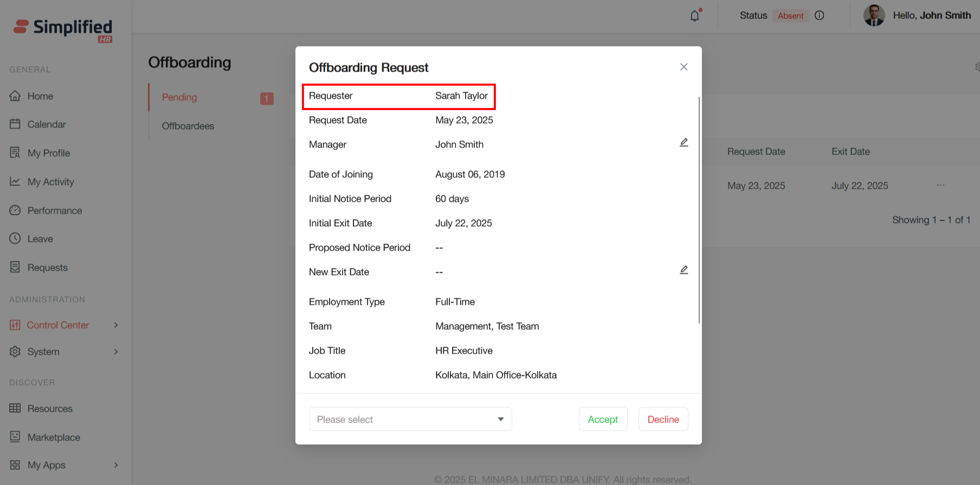Accept the offboarding request
Screen dimensions: 980x485
pyautogui.click(x=603, y=419)
